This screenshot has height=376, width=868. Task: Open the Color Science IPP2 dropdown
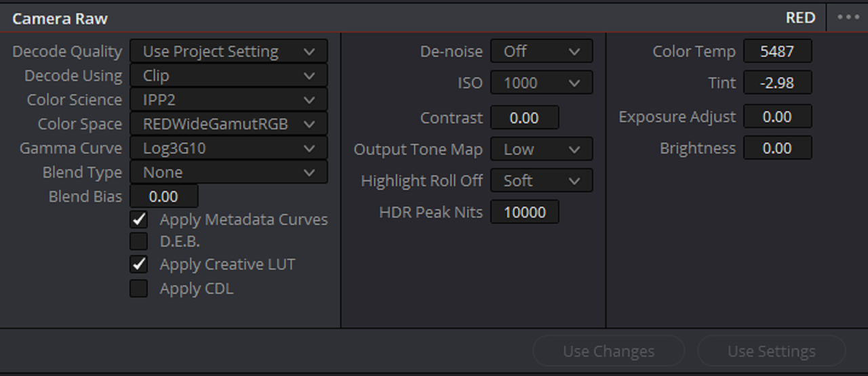click(229, 100)
